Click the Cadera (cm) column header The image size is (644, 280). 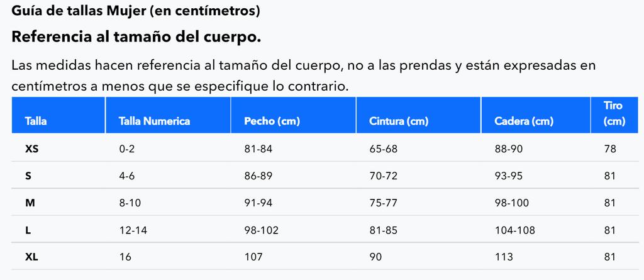pos(524,121)
